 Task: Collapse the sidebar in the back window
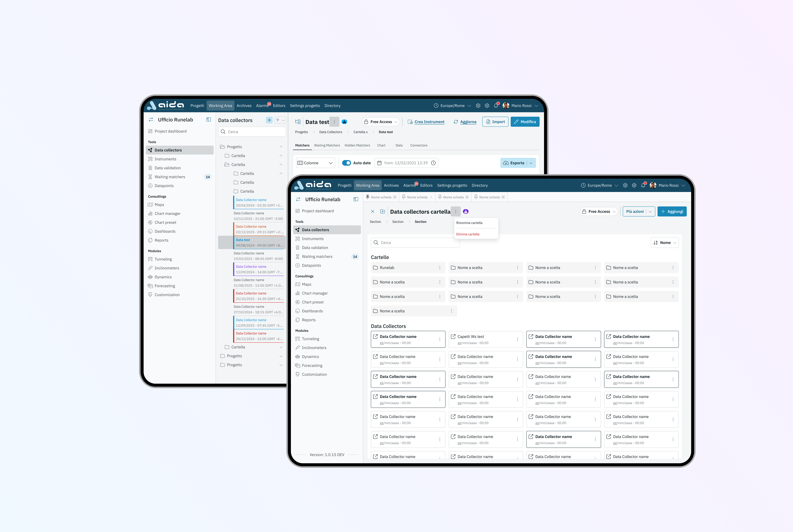(209, 120)
